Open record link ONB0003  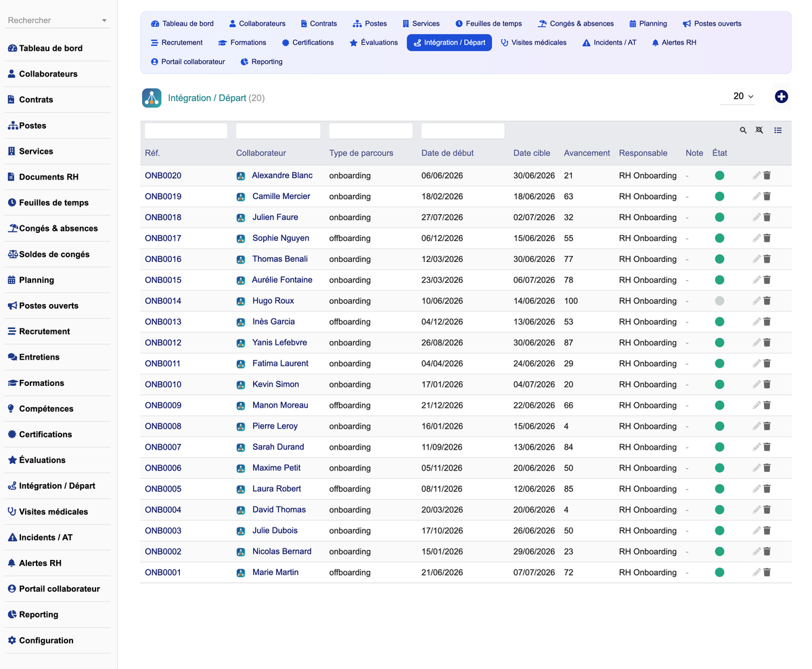[163, 531]
